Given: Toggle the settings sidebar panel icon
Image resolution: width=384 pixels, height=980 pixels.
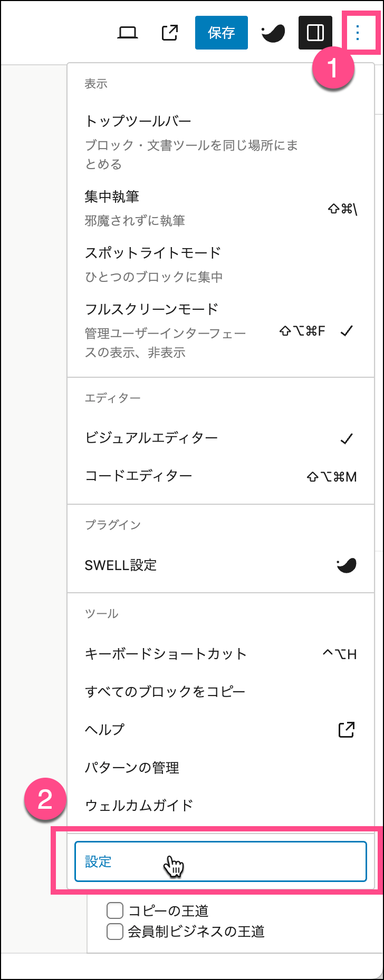Looking at the screenshot, I should tap(315, 33).
